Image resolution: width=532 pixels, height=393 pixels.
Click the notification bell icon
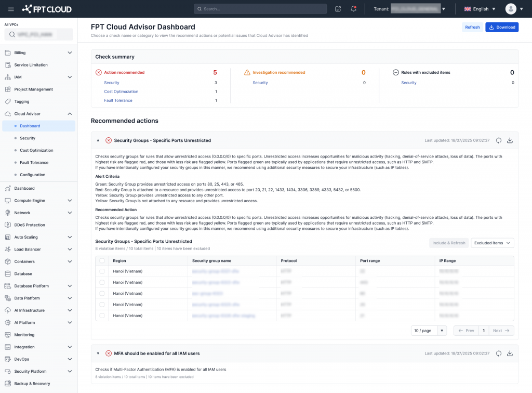(x=353, y=9)
